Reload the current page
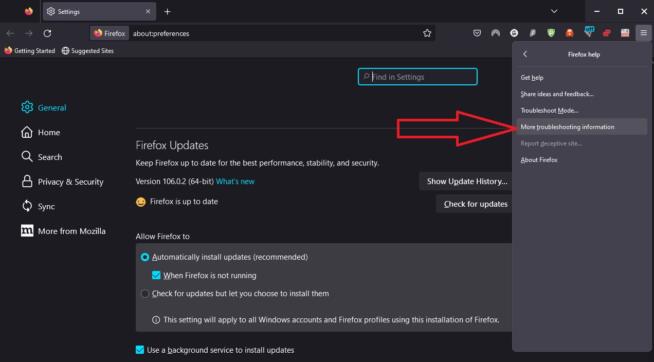Screen dimensions: 654x362 [47, 33]
